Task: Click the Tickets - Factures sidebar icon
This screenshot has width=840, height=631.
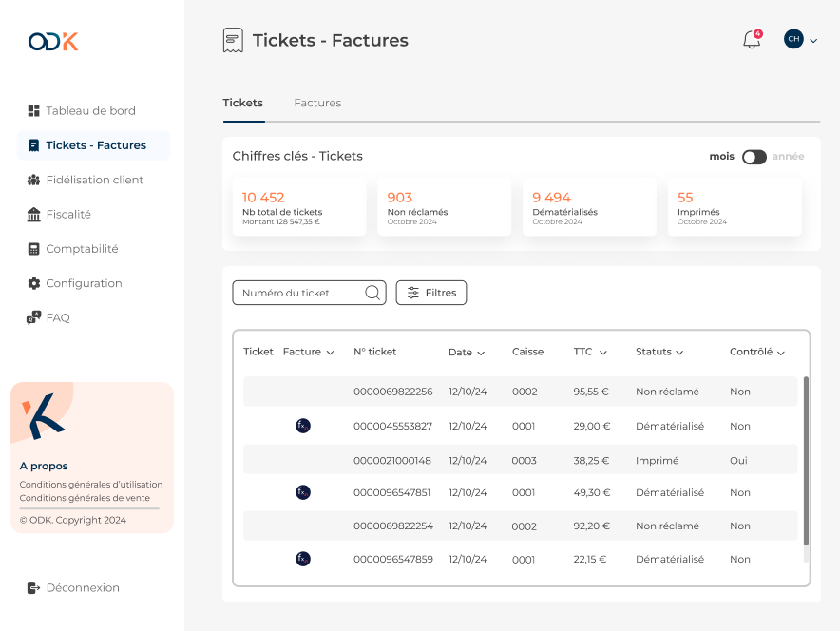Action: (x=34, y=145)
